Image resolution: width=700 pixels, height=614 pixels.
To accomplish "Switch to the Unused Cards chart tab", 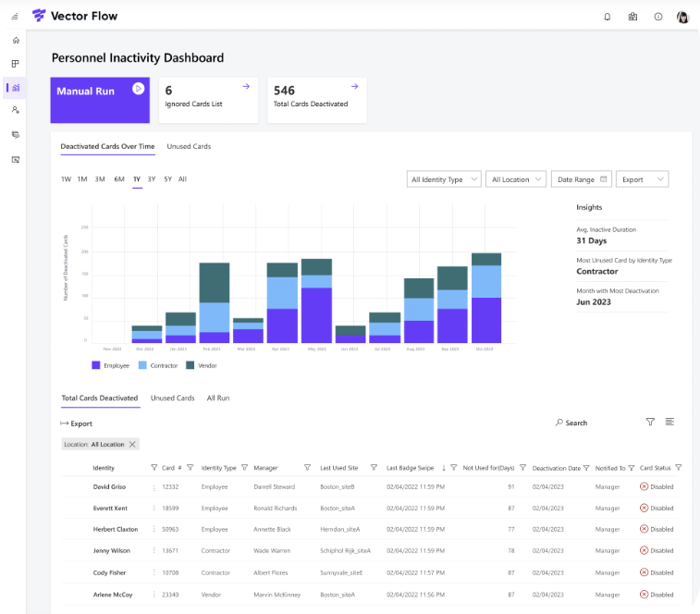I will click(x=189, y=146).
